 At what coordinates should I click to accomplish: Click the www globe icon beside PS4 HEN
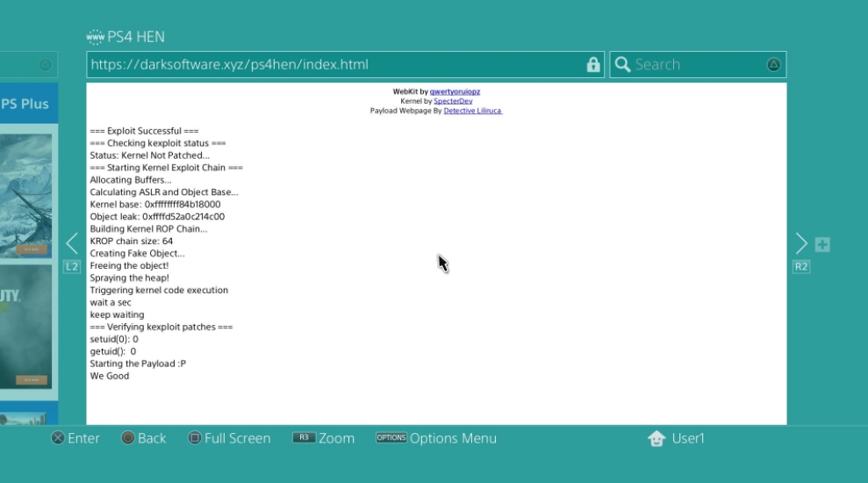click(95, 37)
